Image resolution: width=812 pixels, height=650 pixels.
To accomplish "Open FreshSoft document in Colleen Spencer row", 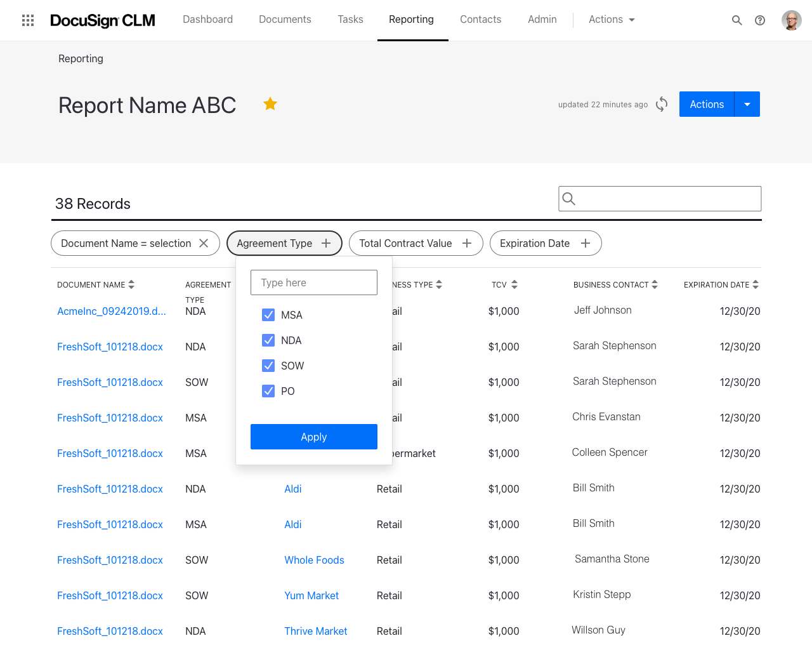I will coord(110,453).
